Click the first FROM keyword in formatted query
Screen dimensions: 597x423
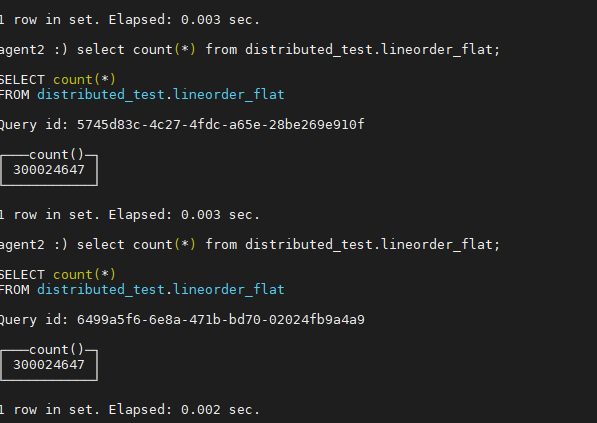pos(14,94)
